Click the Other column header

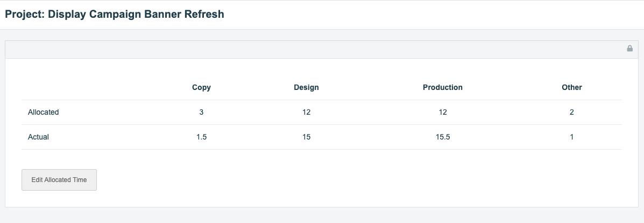pyautogui.click(x=571, y=87)
